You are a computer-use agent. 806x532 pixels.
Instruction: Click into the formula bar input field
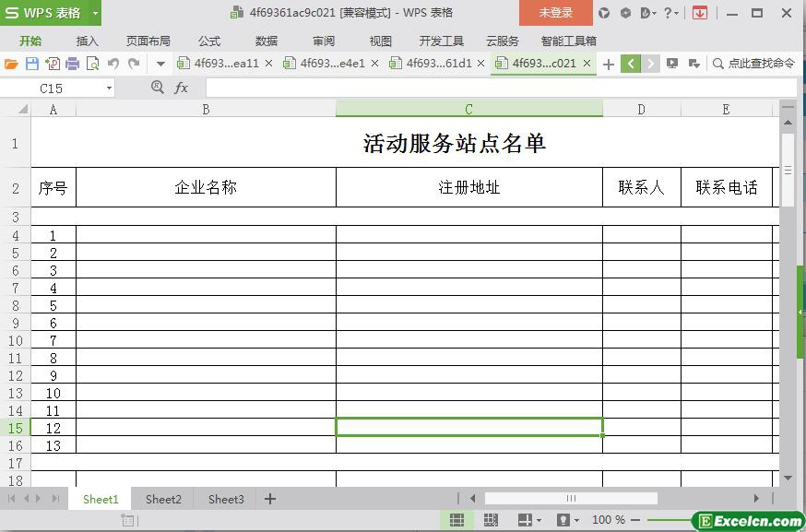(501, 88)
